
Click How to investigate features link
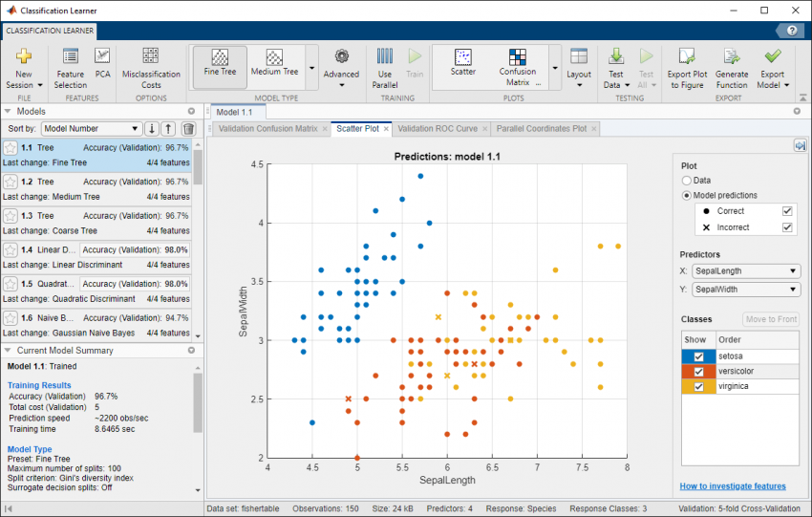tap(733, 486)
